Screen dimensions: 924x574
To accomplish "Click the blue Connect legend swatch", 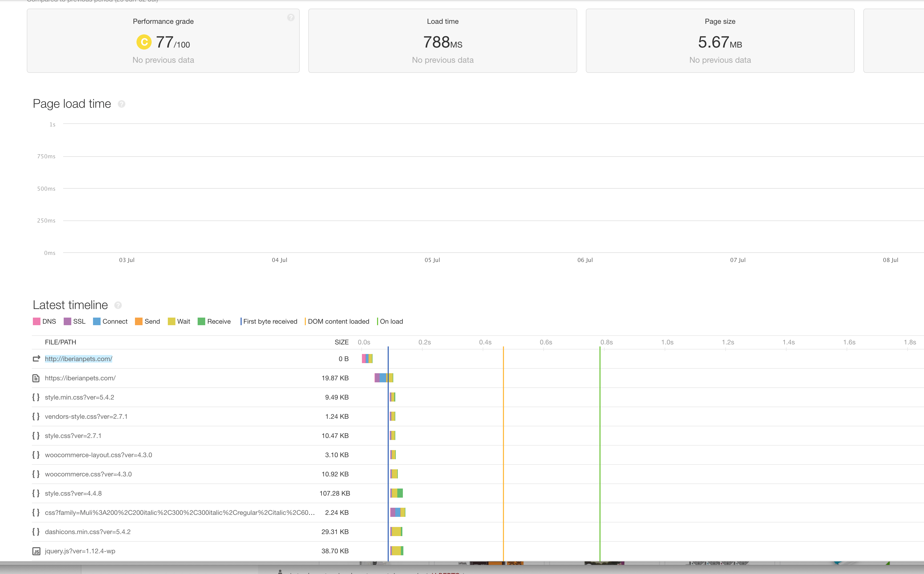I will point(97,322).
